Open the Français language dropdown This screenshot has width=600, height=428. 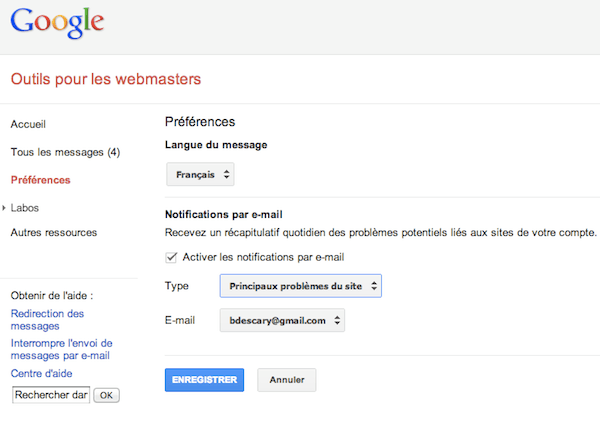tap(200, 175)
